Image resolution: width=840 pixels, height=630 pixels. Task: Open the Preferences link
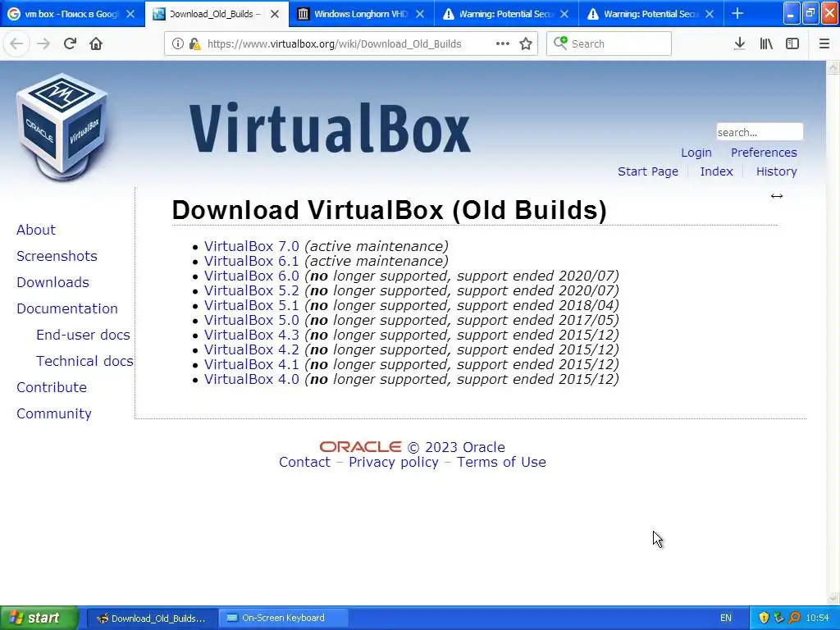[764, 153]
